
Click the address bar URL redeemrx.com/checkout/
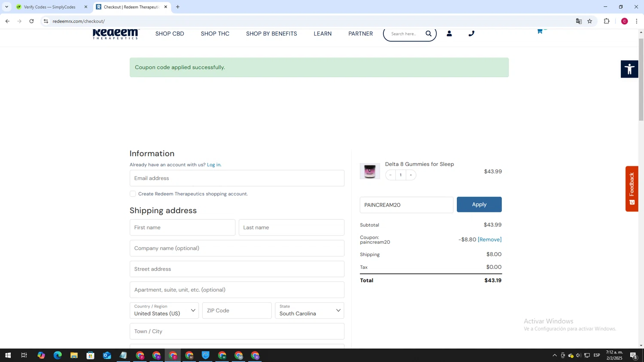coord(79,21)
